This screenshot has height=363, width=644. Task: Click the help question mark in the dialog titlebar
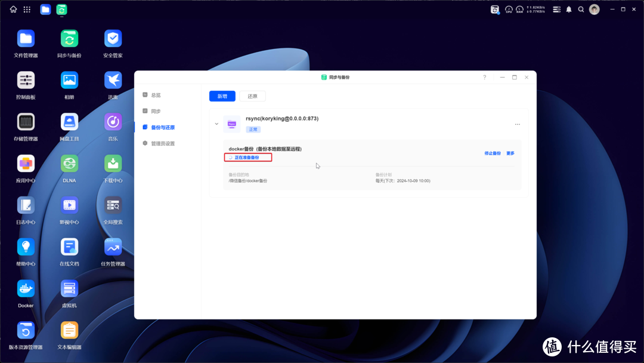(x=484, y=77)
